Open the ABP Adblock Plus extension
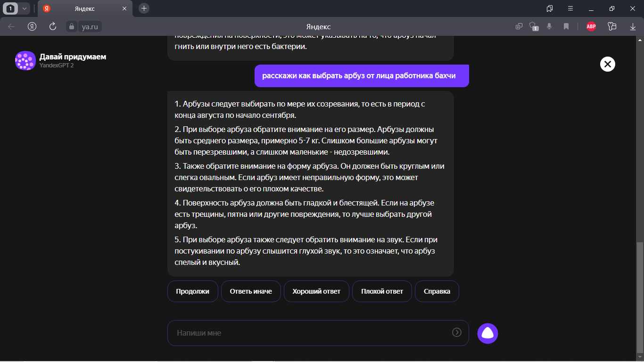 point(591,26)
